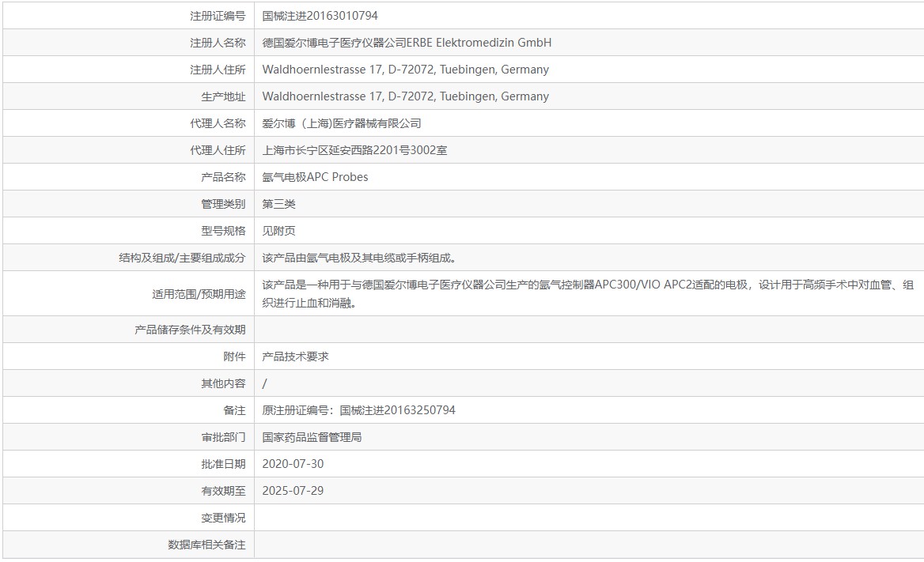Viewport: 924px width, 562px height.
Task: Click the 适用范围/预期用途 label
Action: pyautogui.click(x=199, y=294)
